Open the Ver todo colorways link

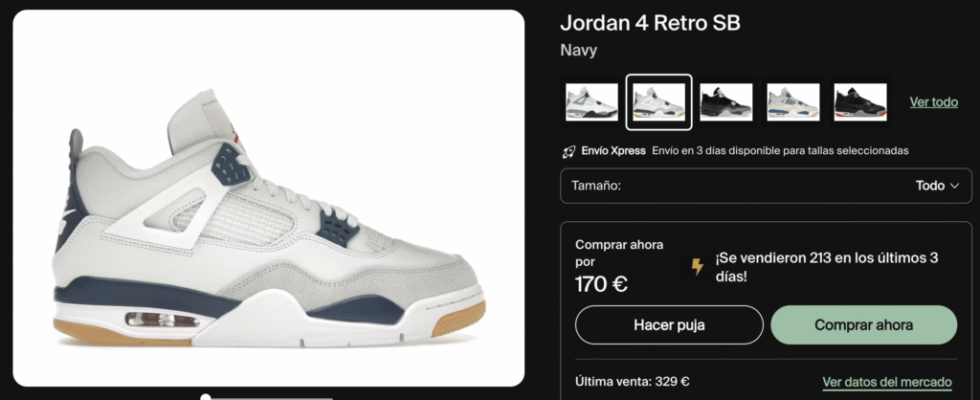(x=934, y=101)
